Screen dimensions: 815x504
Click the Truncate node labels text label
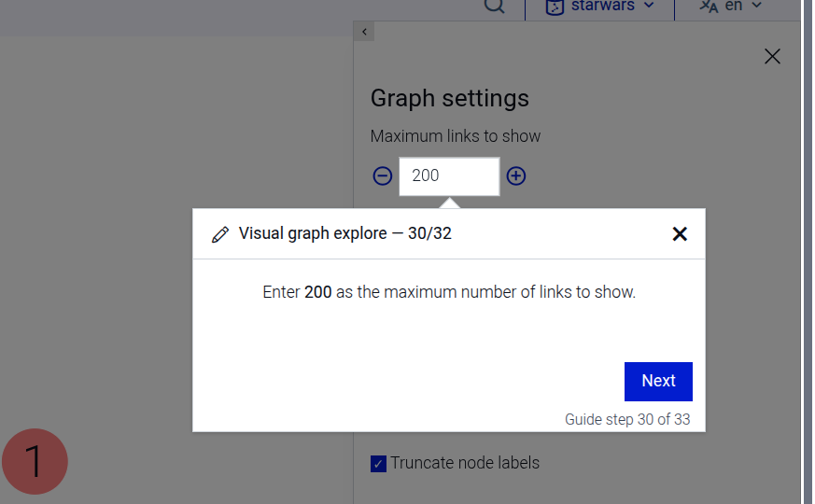465,463
